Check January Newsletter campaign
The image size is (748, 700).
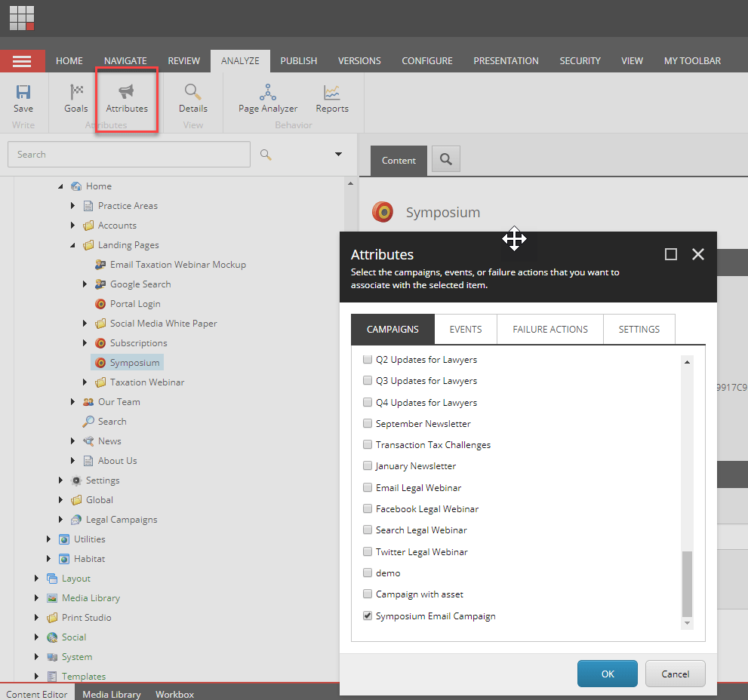(x=368, y=465)
